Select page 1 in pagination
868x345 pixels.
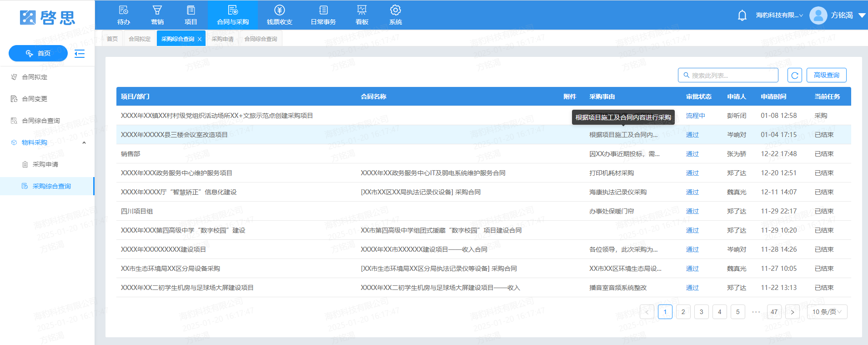point(665,312)
